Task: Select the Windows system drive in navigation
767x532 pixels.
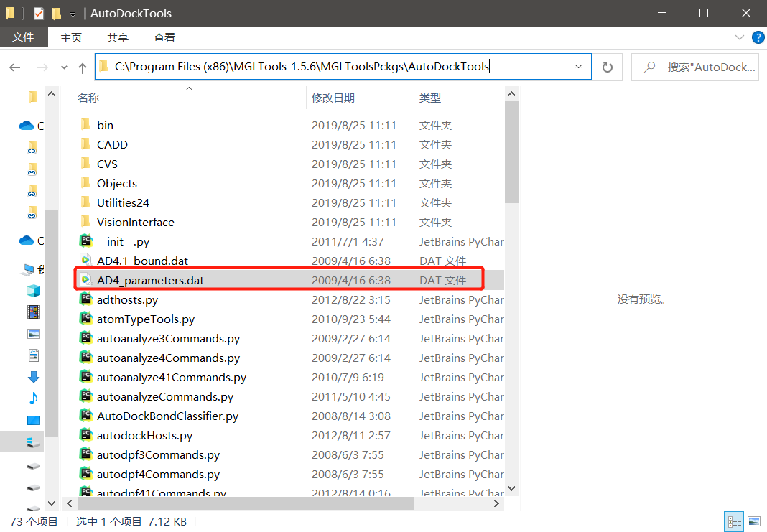Action: [33, 442]
